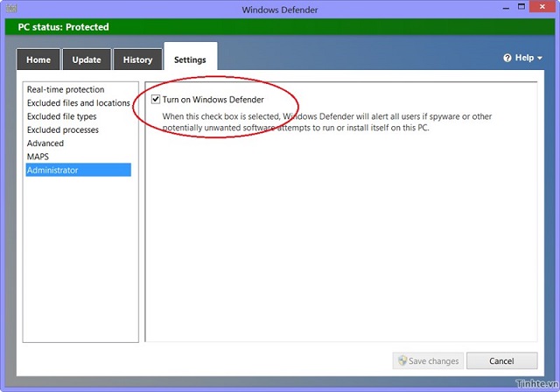This screenshot has height=392, width=560.
Task: Click the Save changes button
Action: 428,361
